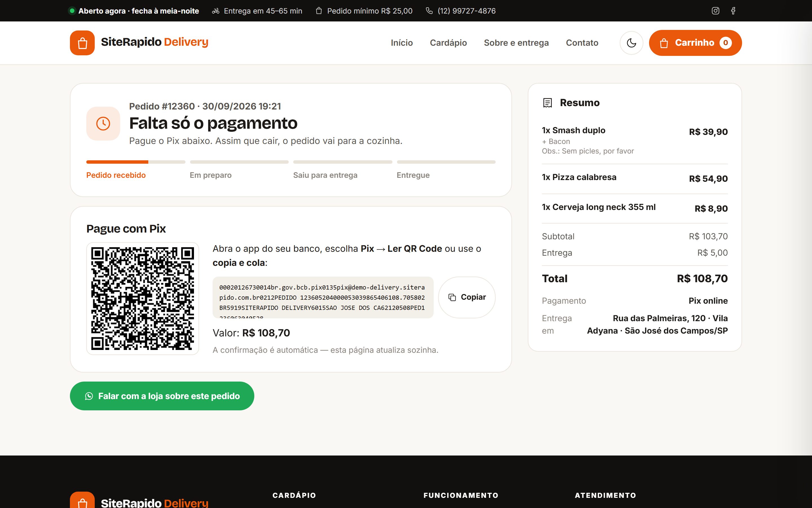
Task: Click Falar com a loja sobre este pedido
Action: pos(162,396)
